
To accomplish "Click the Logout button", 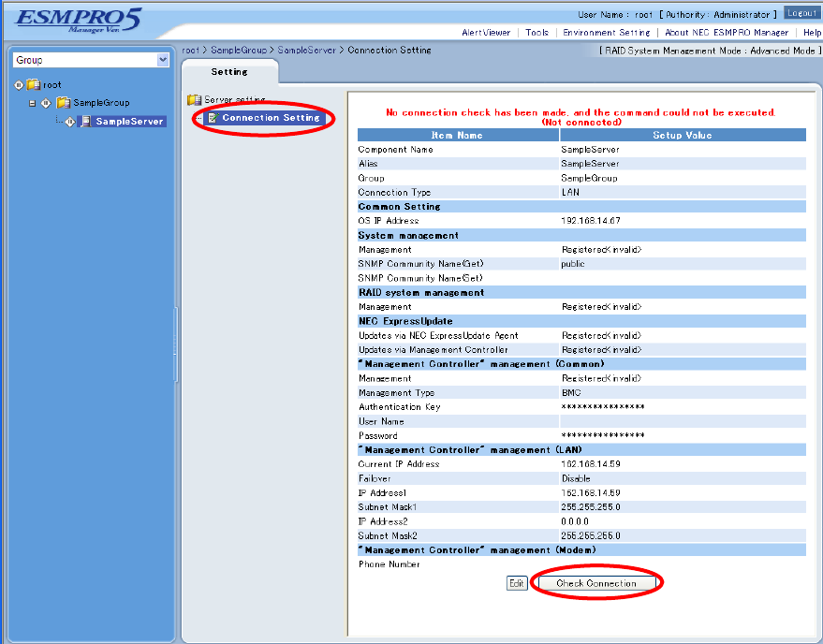I will (801, 13).
